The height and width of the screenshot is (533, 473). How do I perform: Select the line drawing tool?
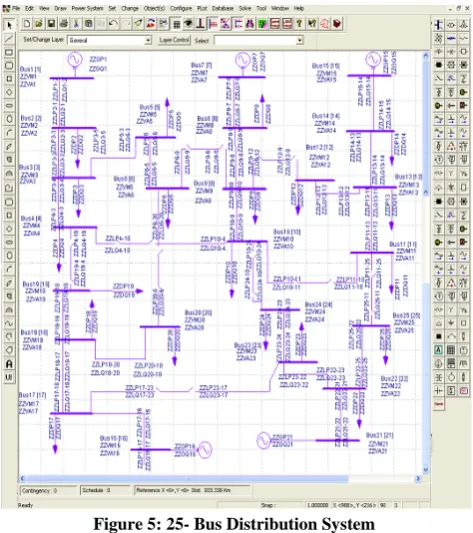coord(9,38)
